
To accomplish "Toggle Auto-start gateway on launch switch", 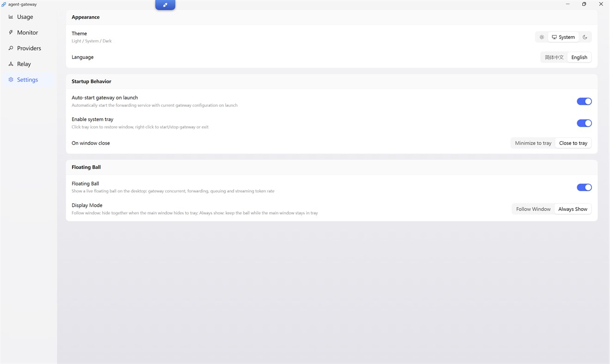I will [x=584, y=101].
